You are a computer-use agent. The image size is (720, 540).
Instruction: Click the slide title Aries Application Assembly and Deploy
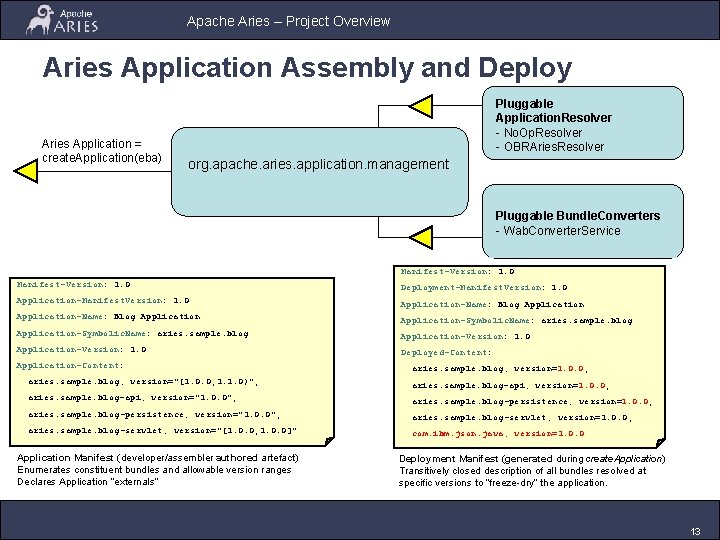[307, 68]
